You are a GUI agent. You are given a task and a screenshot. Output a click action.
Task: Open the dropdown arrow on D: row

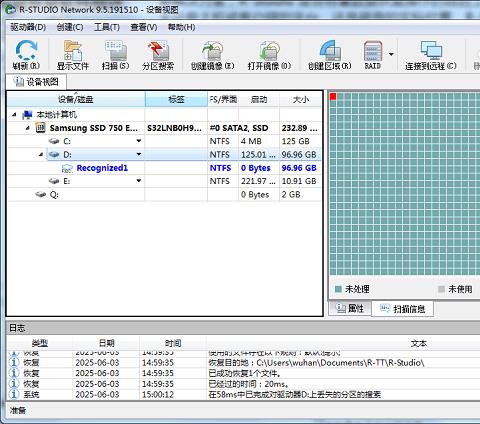139,154
